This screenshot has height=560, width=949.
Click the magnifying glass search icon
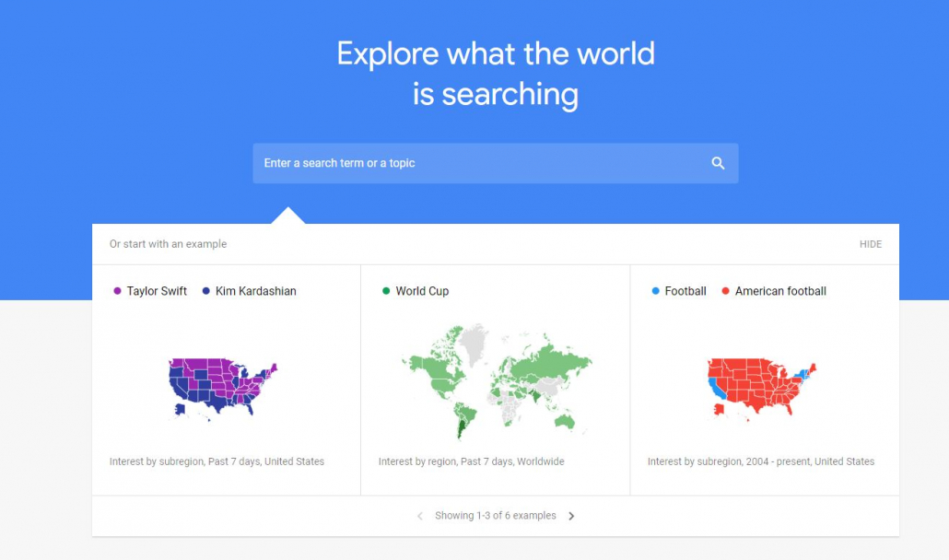click(x=718, y=163)
